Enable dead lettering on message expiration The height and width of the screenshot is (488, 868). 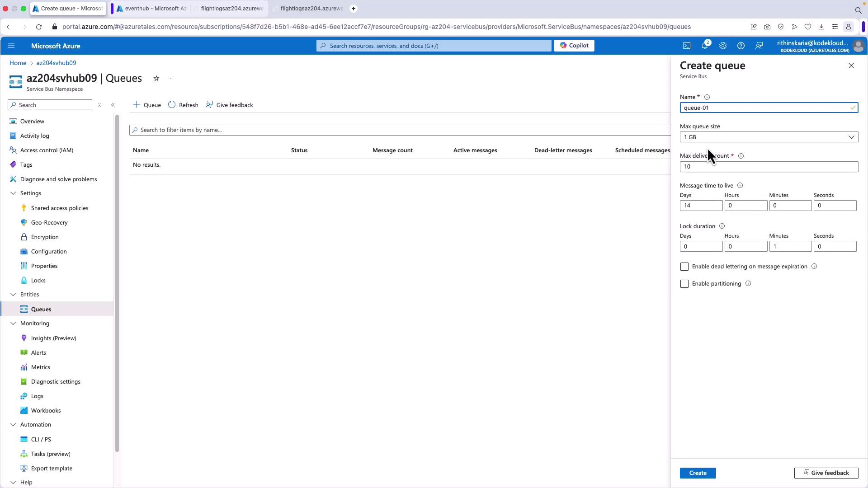coord(684,267)
